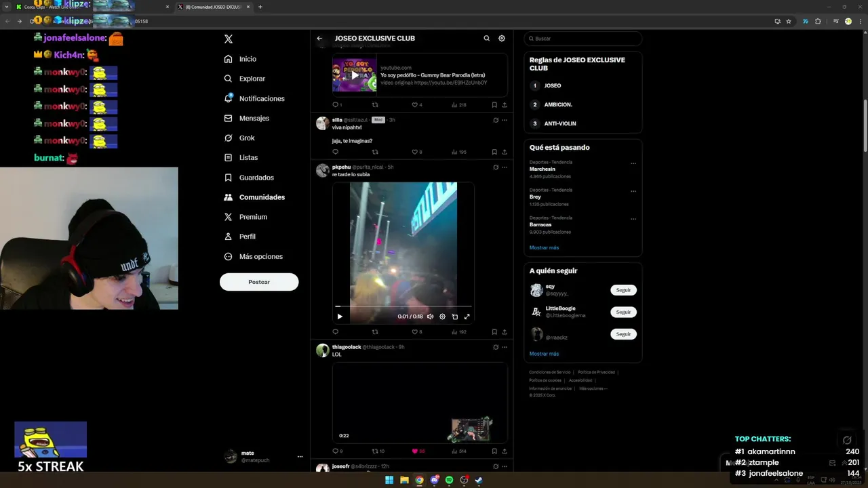Viewport: 868px width, 488px height.
Task: Open options for Marchesin trend
Action: tap(633, 163)
